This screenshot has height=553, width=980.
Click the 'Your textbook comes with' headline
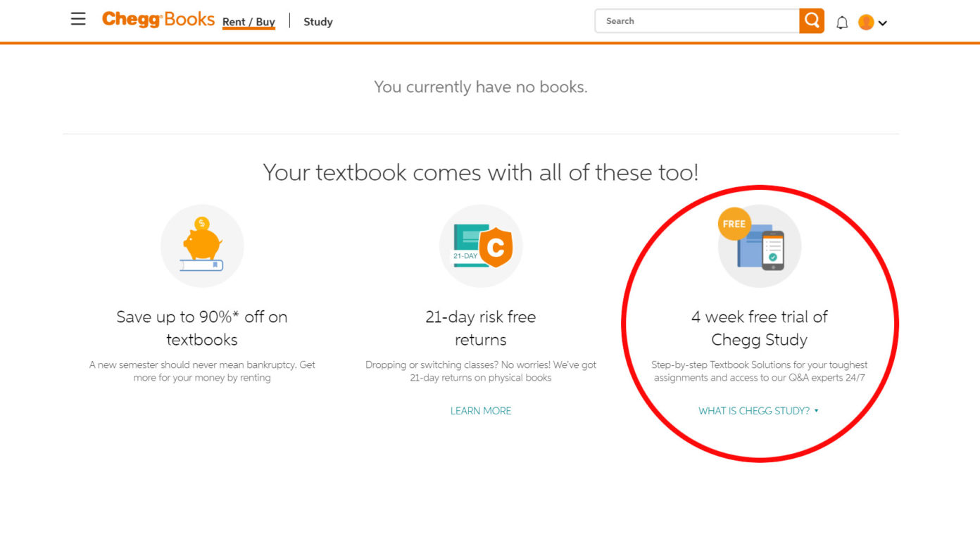coord(481,172)
